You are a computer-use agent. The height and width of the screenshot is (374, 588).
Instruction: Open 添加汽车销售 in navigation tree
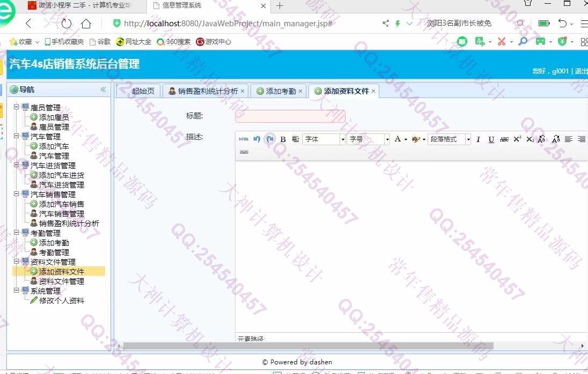tap(62, 204)
